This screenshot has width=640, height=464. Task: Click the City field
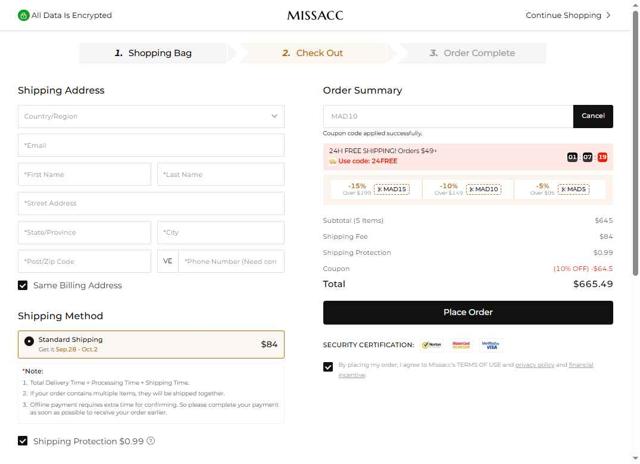tap(221, 232)
